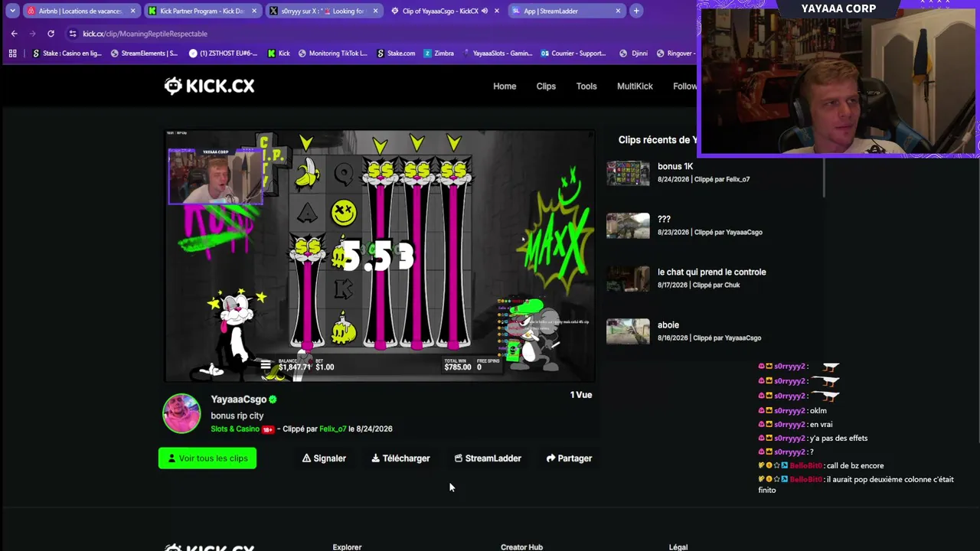The image size is (980, 551).
Task: Open the Zimbra bookmark
Action: [x=439, y=54]
